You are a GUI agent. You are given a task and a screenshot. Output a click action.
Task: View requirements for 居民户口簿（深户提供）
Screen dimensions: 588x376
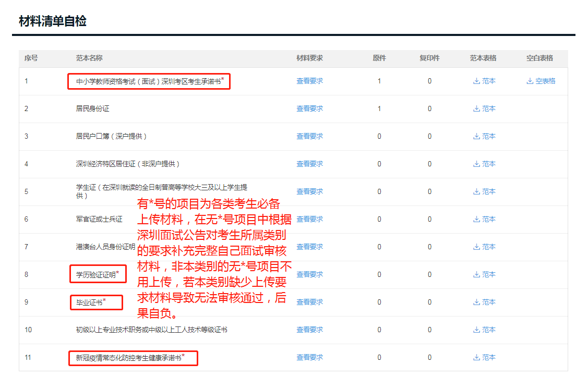309,136
